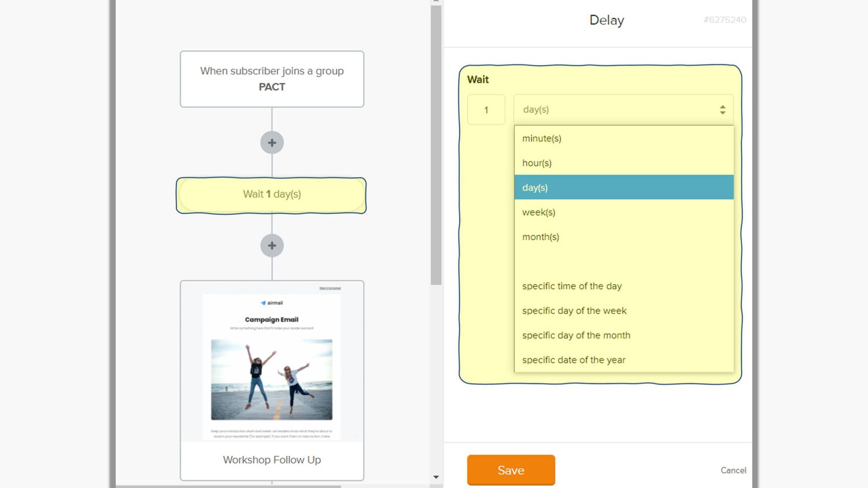
Task: Choose specific date of the year
Action: [574, 360]
